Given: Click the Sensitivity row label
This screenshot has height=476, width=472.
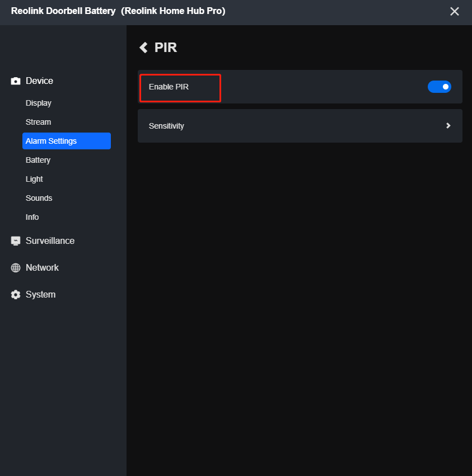Looking at the screenshot, I should click(166, 126).
